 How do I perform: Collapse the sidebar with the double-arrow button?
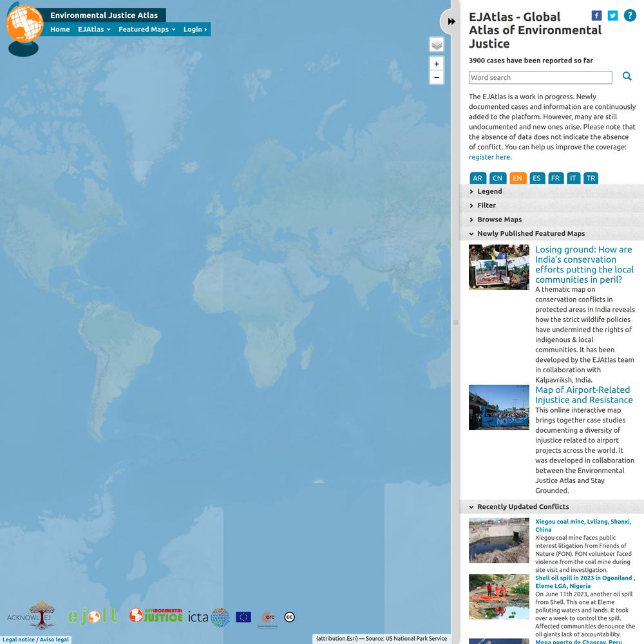(451, 21)
